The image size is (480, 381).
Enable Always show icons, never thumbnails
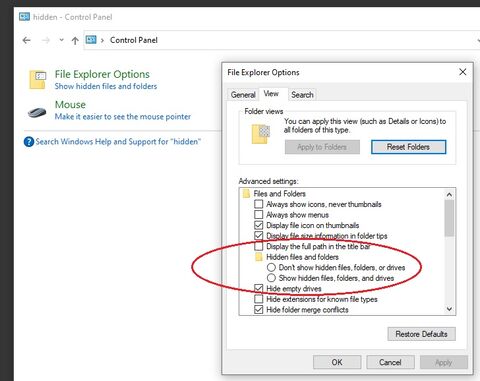coord(258,204)
